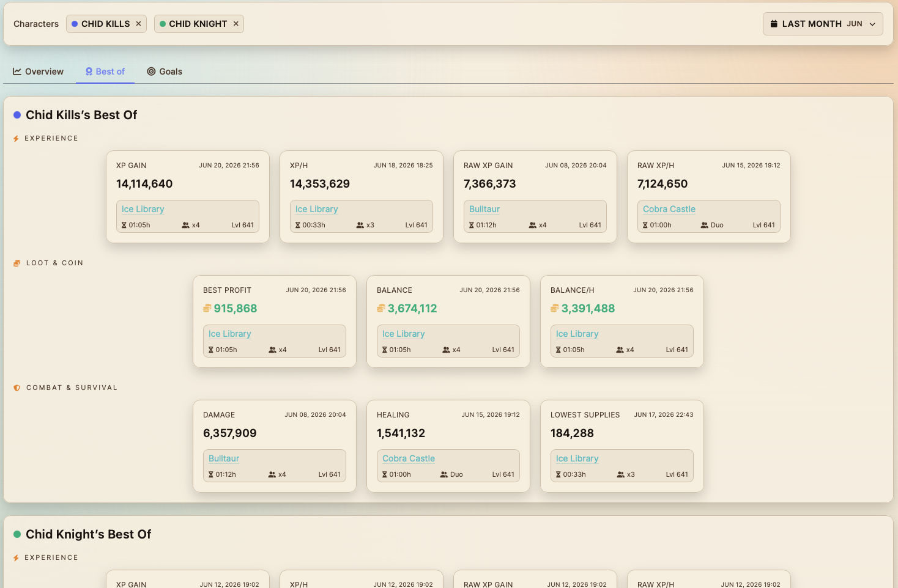Screen dimensions: 898x588
Task: Click the Loot & Coin section icon
Action: [17, 263]
